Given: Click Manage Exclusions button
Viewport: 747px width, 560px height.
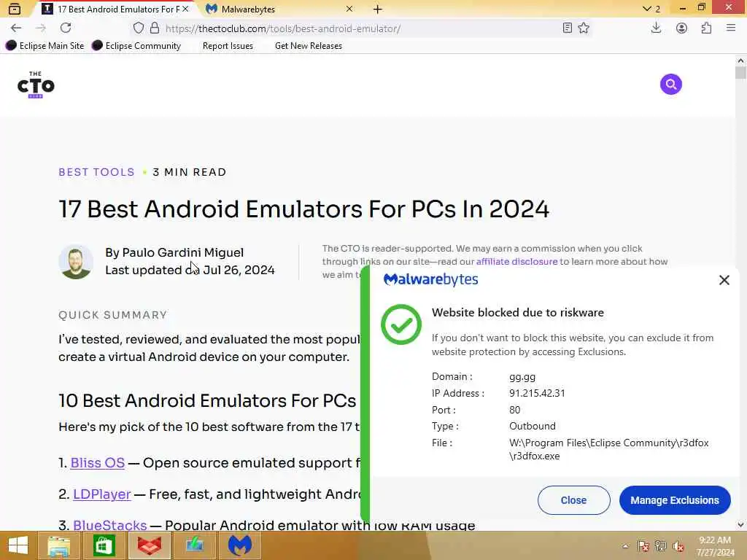Looking at the screenshot, I should pyautogui.click(x=675, y=500).
